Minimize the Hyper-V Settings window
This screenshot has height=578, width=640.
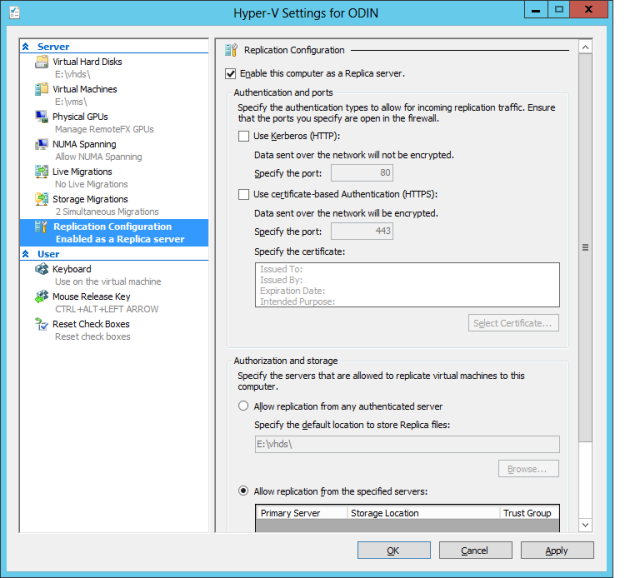(x=536, y=10)
